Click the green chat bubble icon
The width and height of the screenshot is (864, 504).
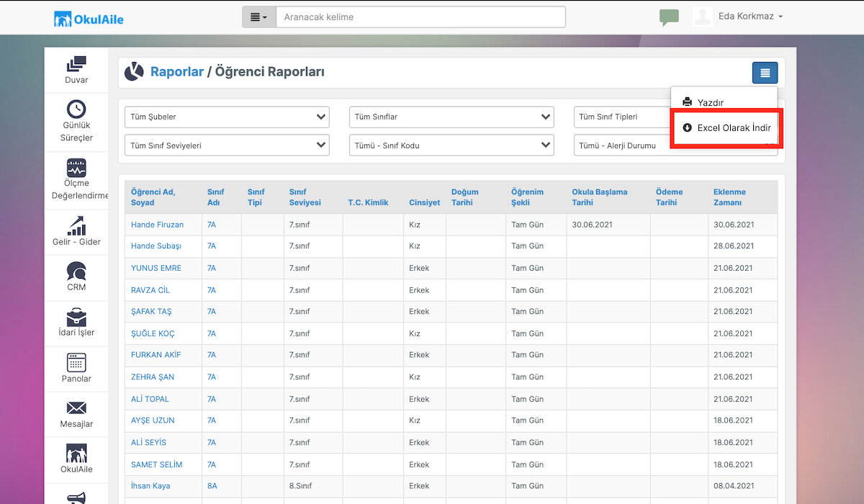pyautogui.click(x=669, y=18)
